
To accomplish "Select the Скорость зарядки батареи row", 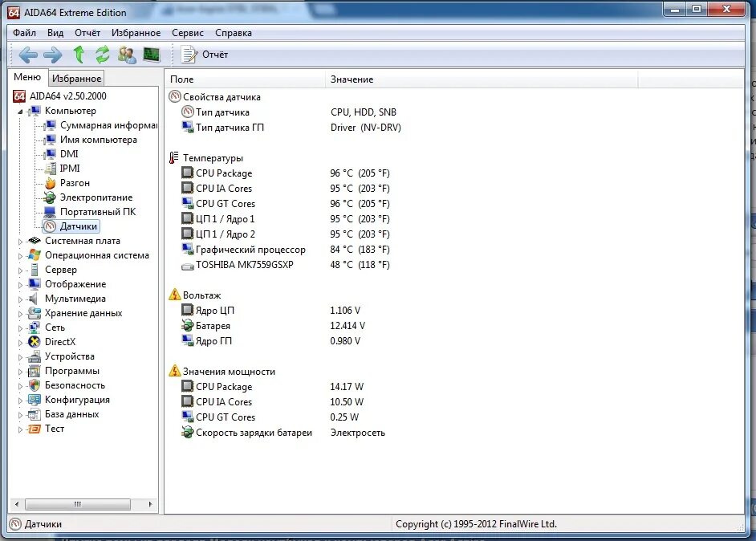I will [x=283, y=433].
